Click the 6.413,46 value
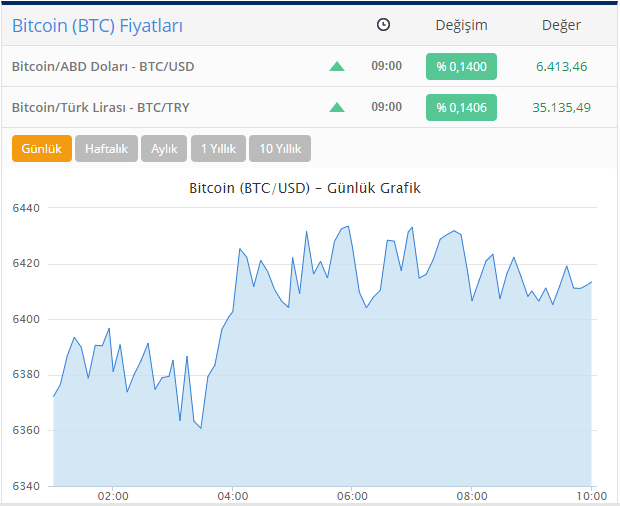Viewport: 620px width, 506px height. pyautogui.click(x=561, y=66)
